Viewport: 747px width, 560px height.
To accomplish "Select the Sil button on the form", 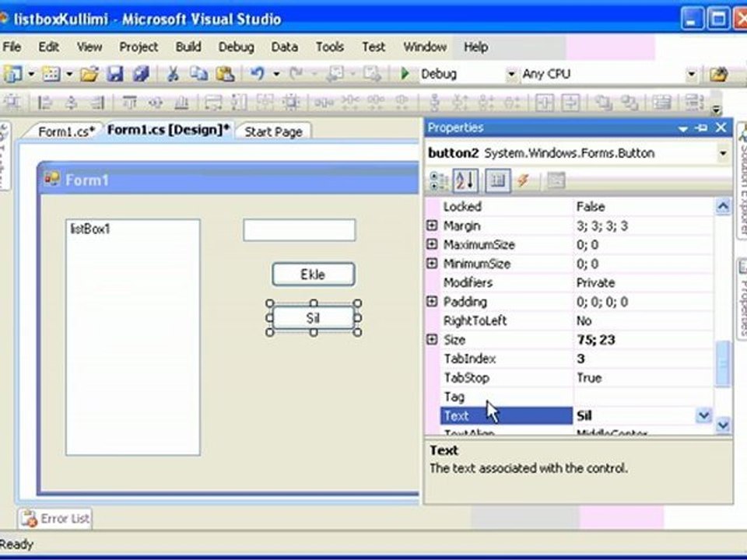I will tap(314, 317).
